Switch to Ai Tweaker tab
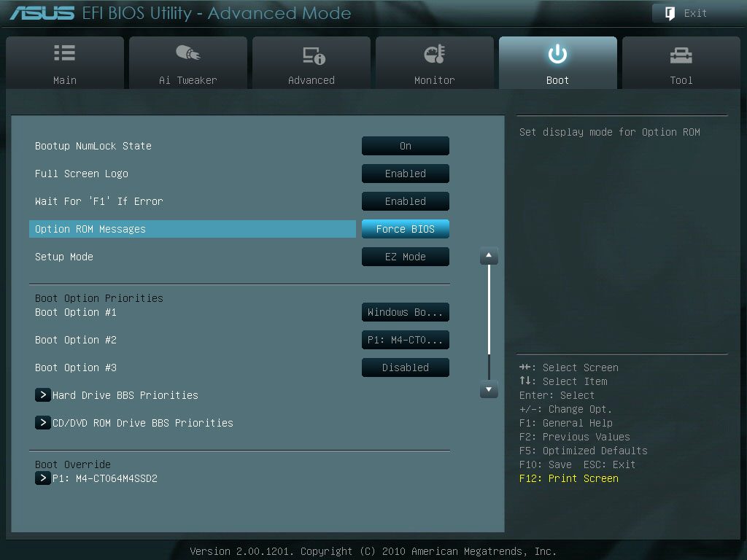This screenshot has width=747, height=560. 188,63
